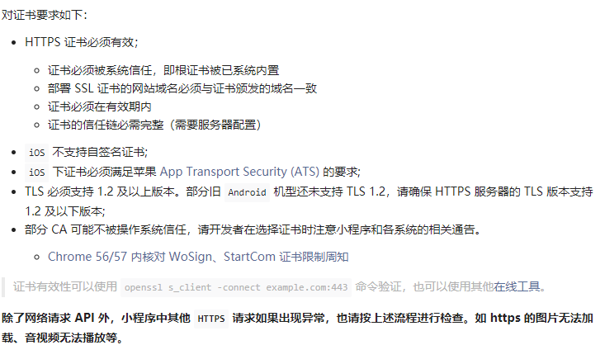
Task: Open the 在线工具 link
Action: click(517, 286)
